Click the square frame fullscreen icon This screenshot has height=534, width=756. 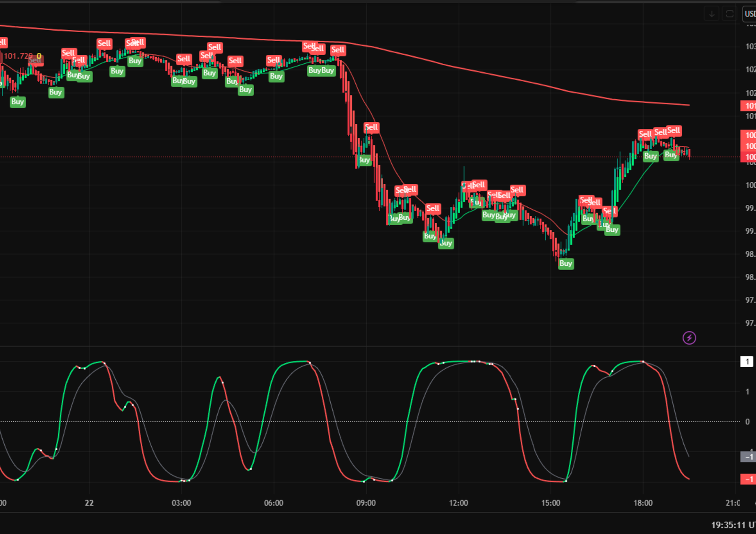(730, 14)
